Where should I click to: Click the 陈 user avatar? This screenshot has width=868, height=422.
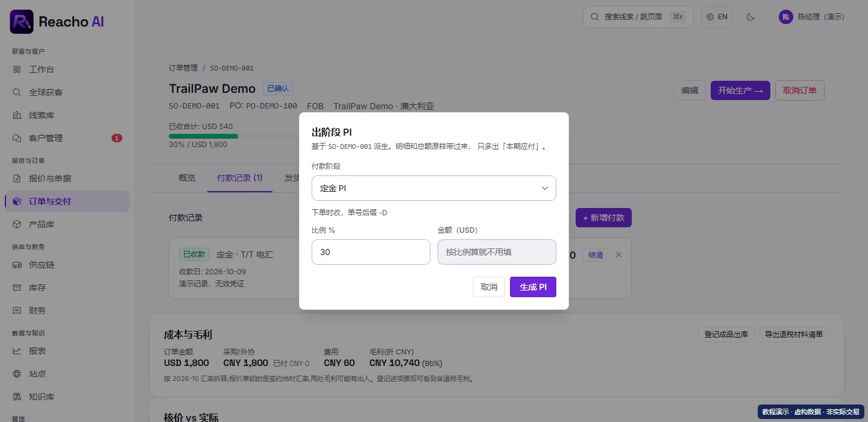point(785,17)
